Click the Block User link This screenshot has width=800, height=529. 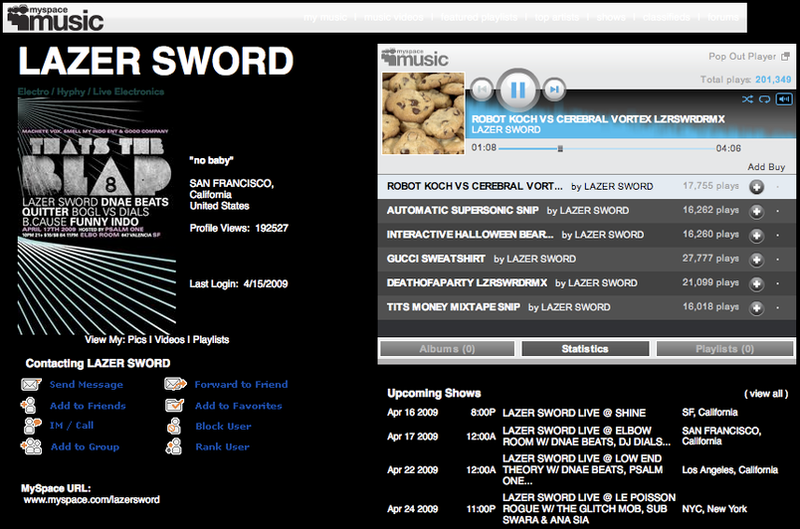click(223, 426)
